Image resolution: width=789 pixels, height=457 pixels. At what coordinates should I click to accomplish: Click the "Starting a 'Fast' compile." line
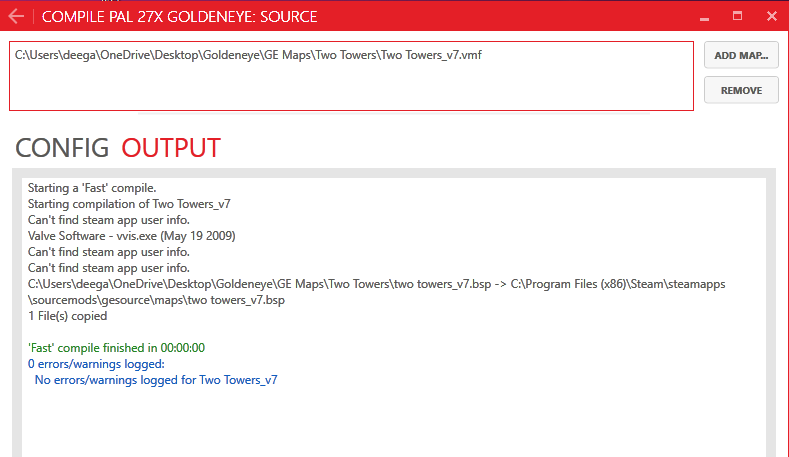click(x=92, y=188)
